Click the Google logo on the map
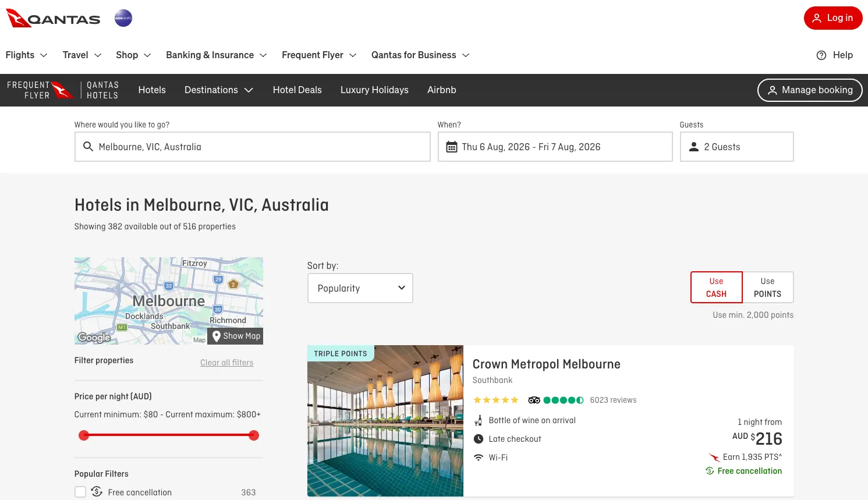Image resolution: width=868 pixels, height=500 pixels. [94, 338]
